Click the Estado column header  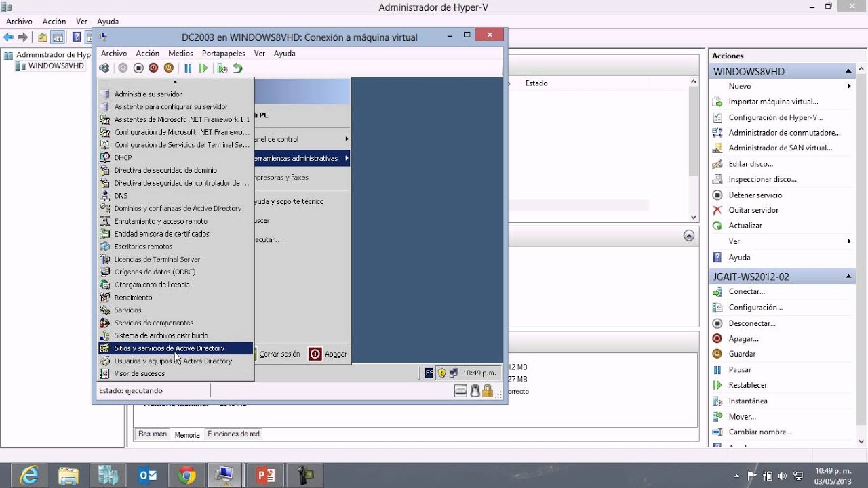click(536, 83)
